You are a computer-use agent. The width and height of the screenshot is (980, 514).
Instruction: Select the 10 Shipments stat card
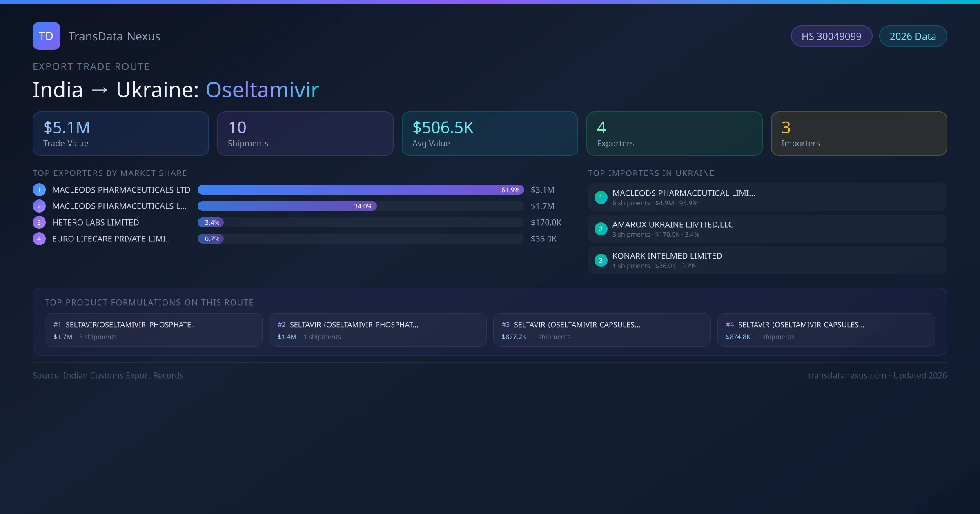pyautogui.click(x=305, y=133)
